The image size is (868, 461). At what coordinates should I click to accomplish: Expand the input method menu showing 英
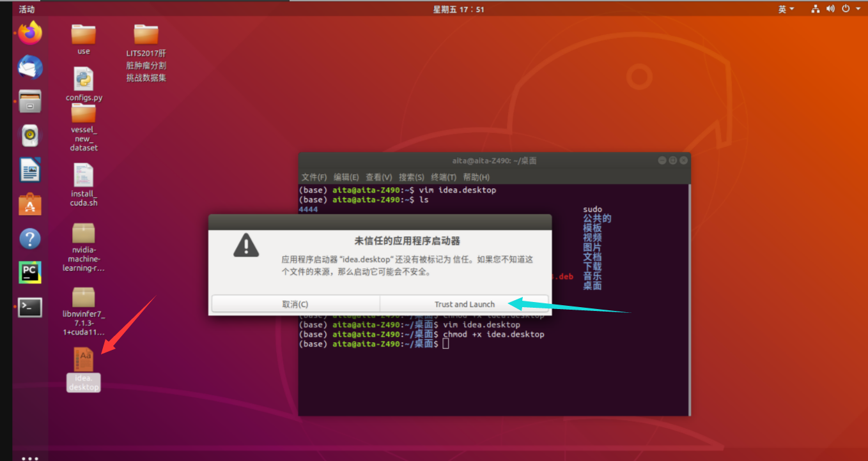[786, 8]
